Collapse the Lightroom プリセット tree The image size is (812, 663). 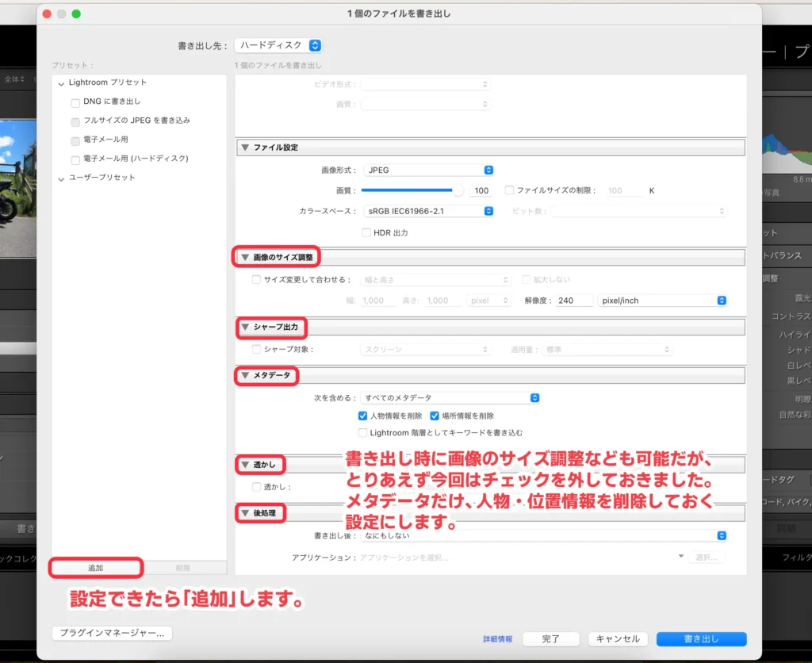point(60,82)
